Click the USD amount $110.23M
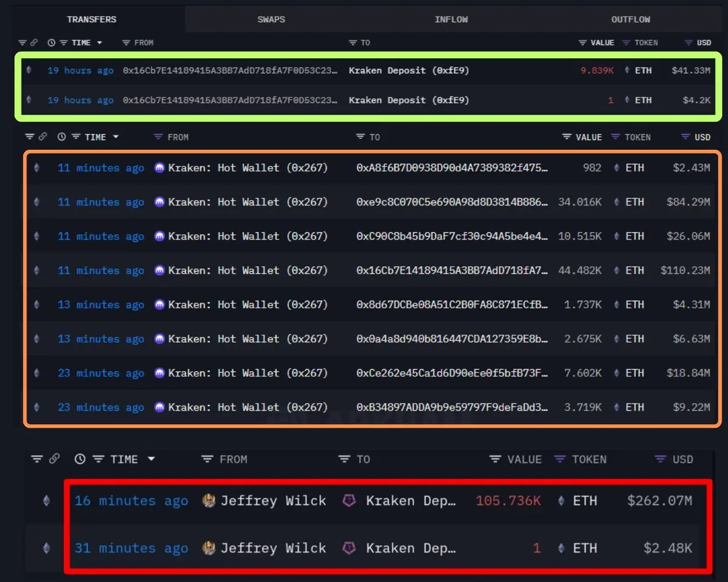The image size is (728, 582). pos(685,270)
